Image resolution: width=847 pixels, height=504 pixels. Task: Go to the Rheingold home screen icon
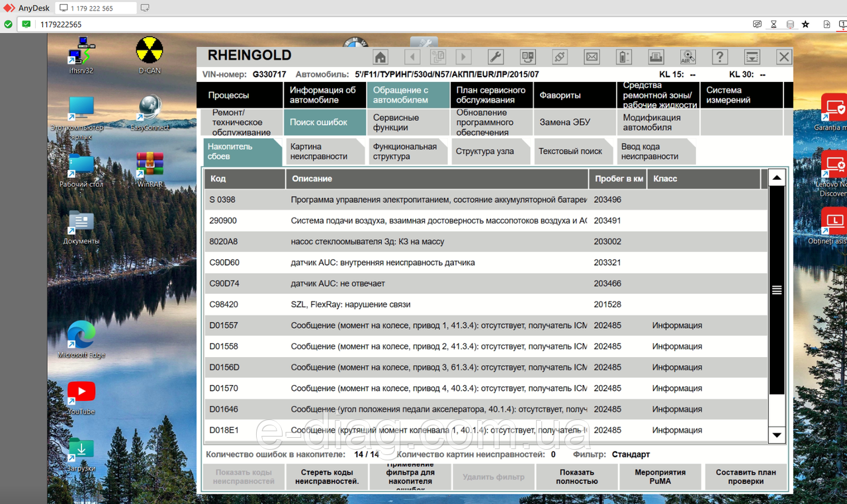380,57
